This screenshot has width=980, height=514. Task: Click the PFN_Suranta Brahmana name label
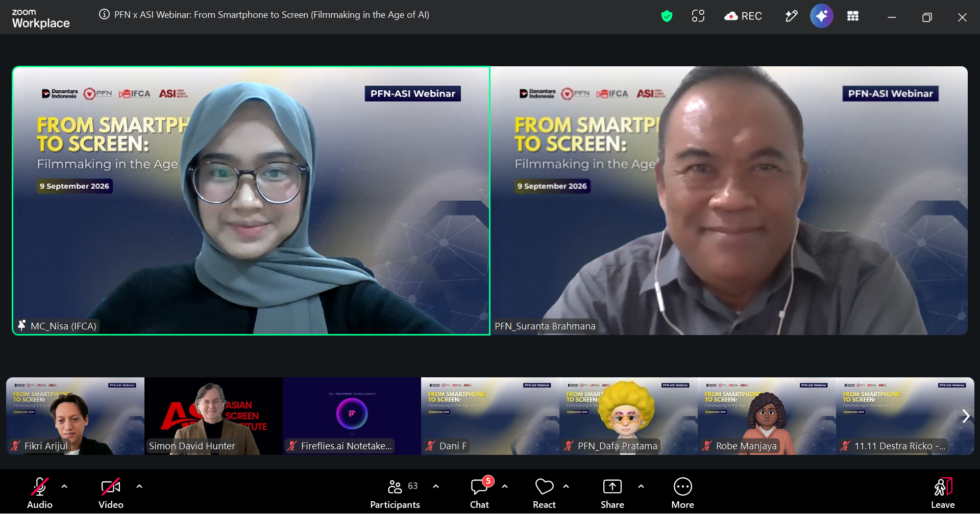coord(545,326)
